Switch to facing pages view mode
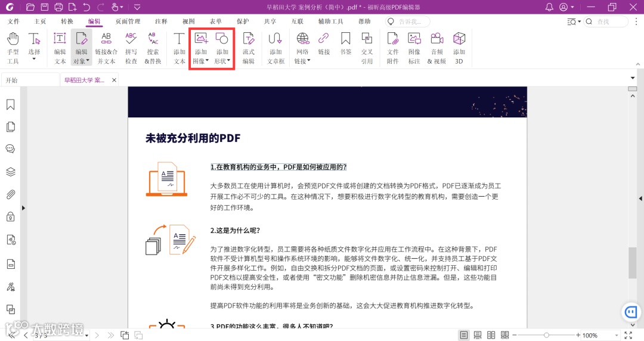 [491, 335]
